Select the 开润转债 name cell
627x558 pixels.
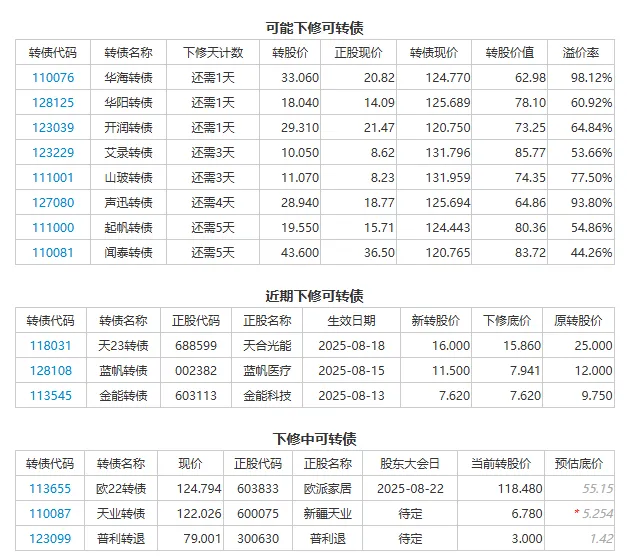tap(128, 128)
